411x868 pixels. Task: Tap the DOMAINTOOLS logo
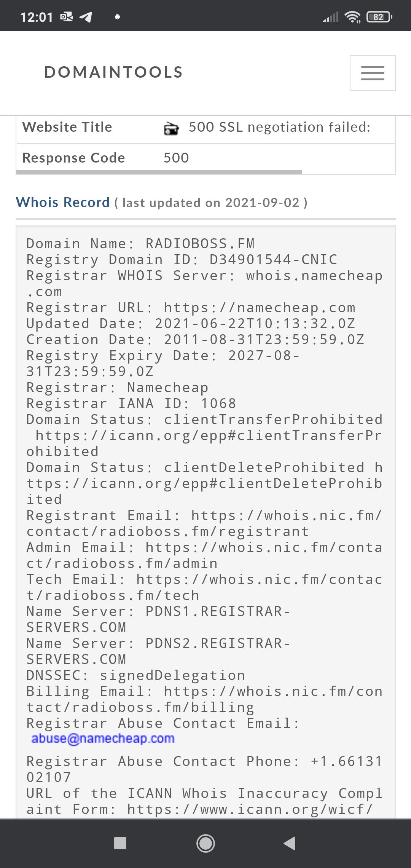pyautogui.click(x=114, y=72)
